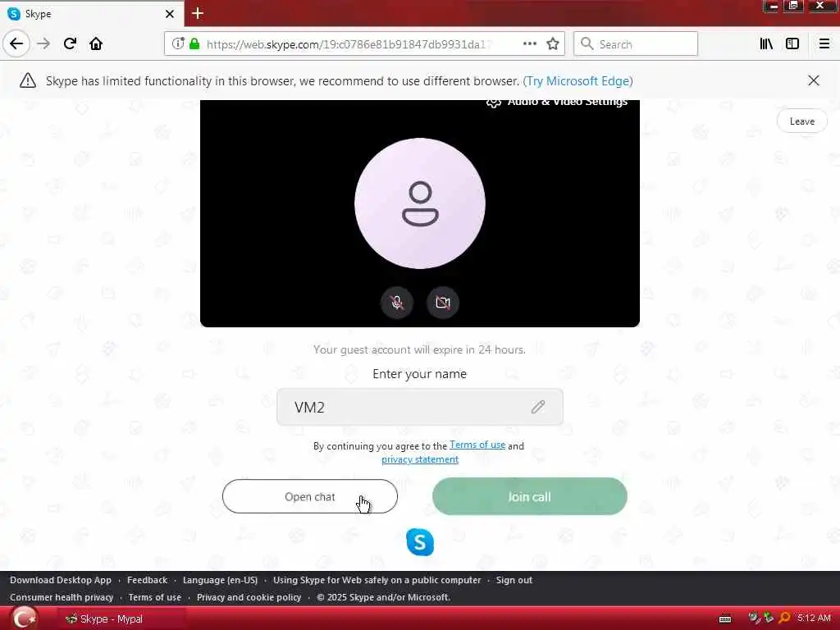Click the VM2 name input field
Viewport: 840px width, 630px height.
coord(420,407)
